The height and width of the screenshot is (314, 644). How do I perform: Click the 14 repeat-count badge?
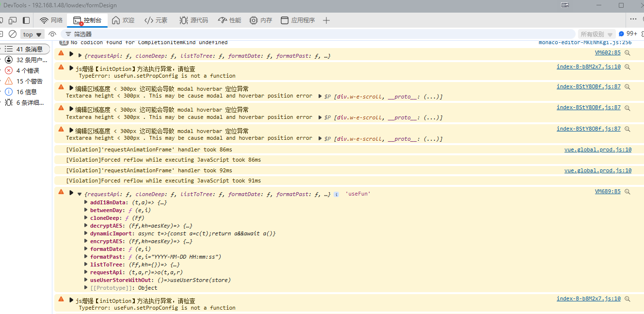[x=63, y=43]
